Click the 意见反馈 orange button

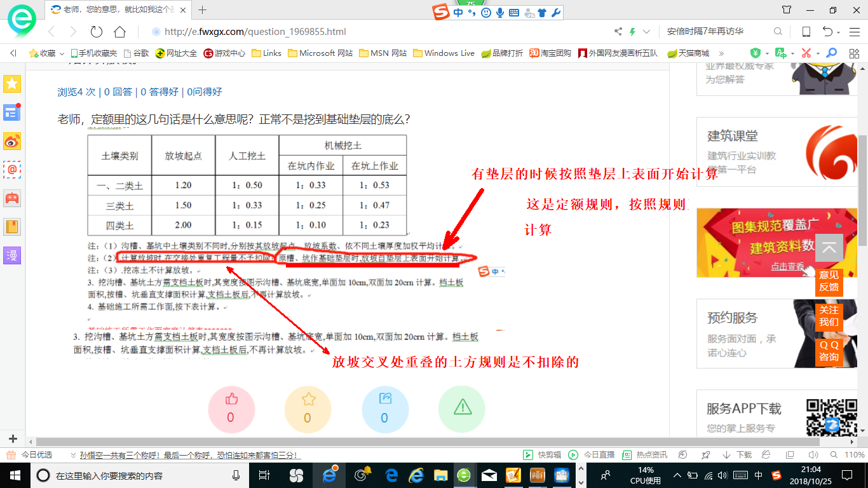pyautogui.click(x=829, y=282)
